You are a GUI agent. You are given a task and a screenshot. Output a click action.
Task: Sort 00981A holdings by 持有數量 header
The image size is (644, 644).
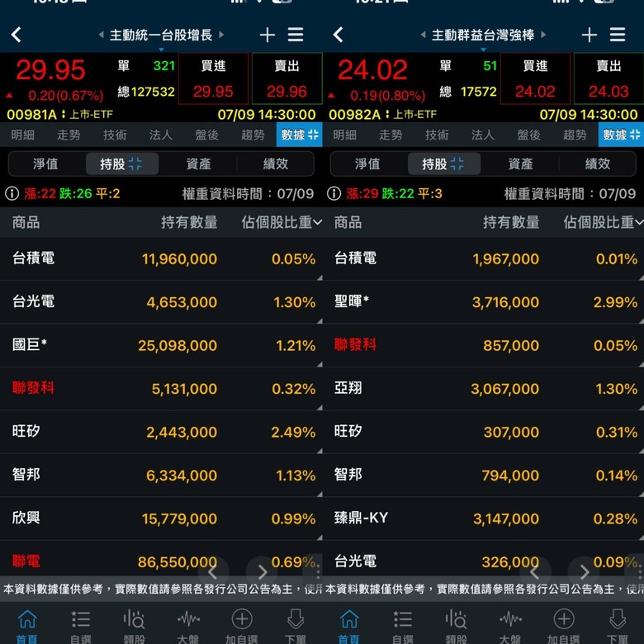coord(189,222)
